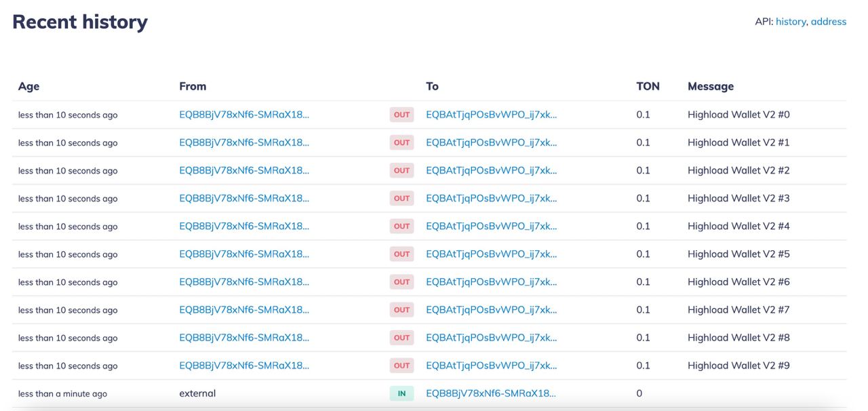
Task: Open To address in Highload Wallet V2 #0 row
Action: click(492, 115)
